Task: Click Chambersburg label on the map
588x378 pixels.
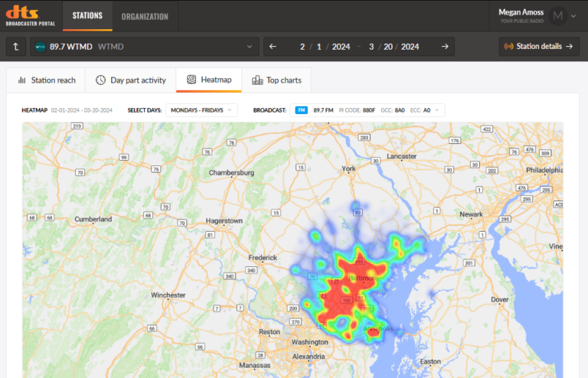Action: (x=231, y=173)
